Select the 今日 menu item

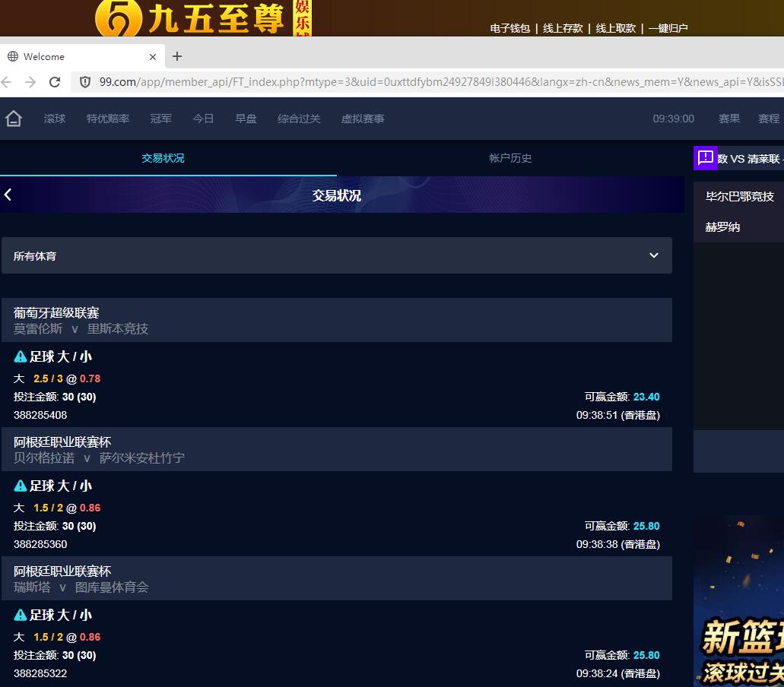(204, 119)
